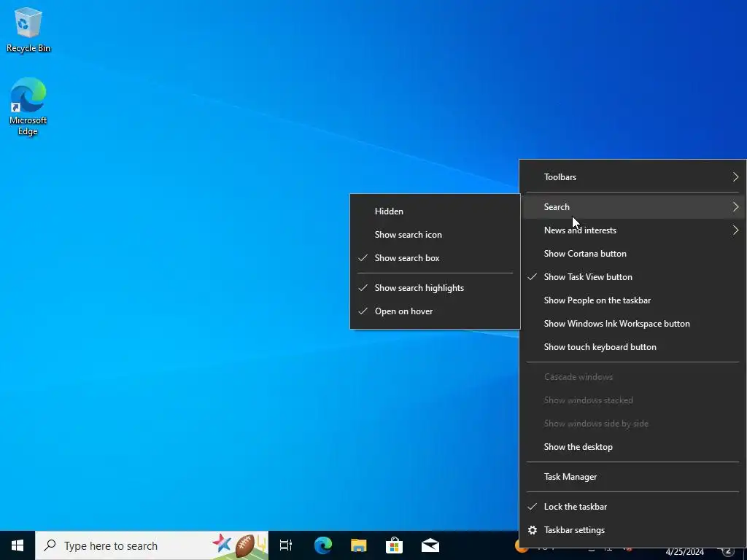Screen dimensions: 747x560
Task: Toggle Lock the taskbar
Action: (x=632, y=507)
